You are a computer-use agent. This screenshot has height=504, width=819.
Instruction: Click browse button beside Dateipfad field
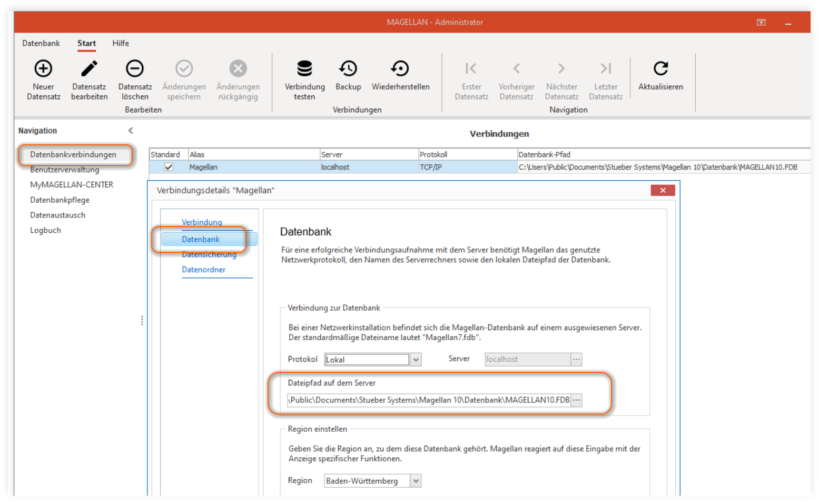[577, 400]
